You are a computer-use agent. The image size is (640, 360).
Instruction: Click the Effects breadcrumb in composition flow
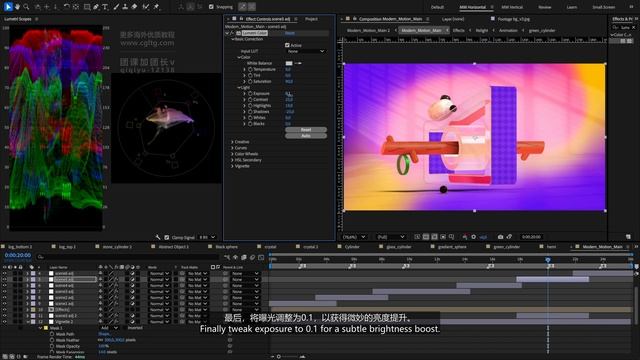tap(458, 30)
